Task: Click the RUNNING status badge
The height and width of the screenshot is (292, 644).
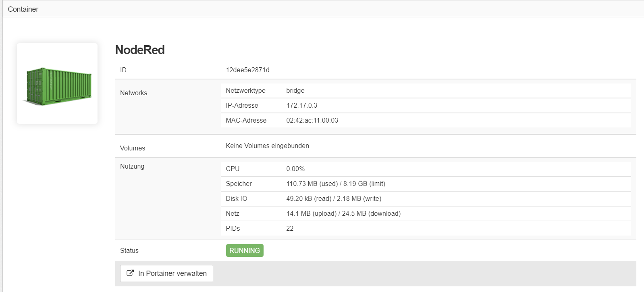Action: click(x=245, y=250)
